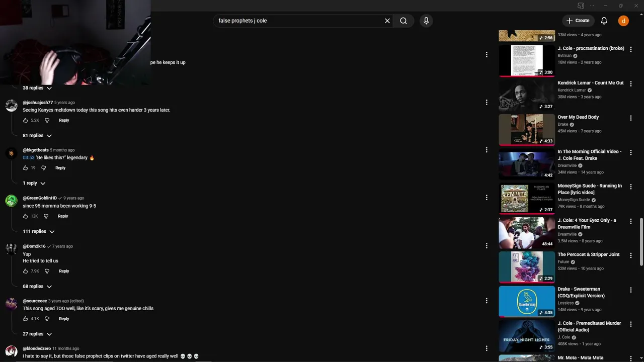Clear the search box with the X icon
644x362 pixels.
tap(387, 21)
